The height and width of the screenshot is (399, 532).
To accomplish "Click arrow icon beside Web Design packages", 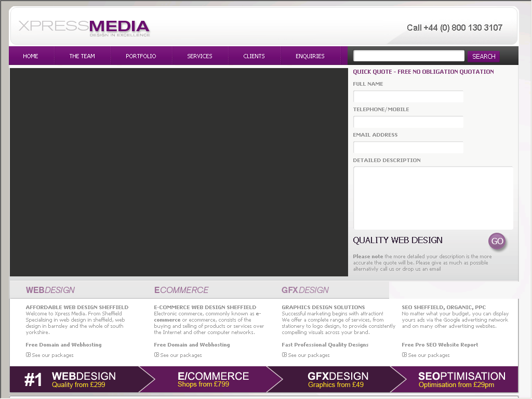I will (28, 355).
